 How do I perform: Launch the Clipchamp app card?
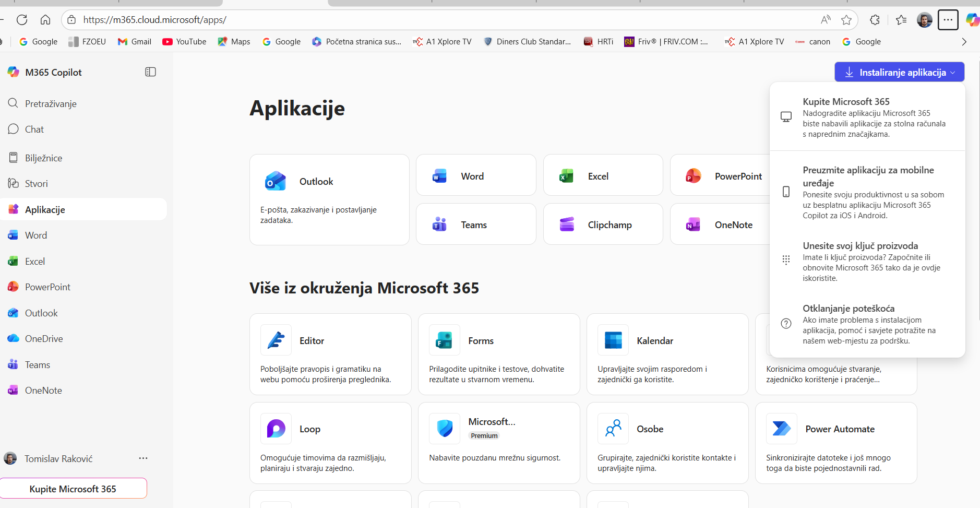(x=603, y=224)
